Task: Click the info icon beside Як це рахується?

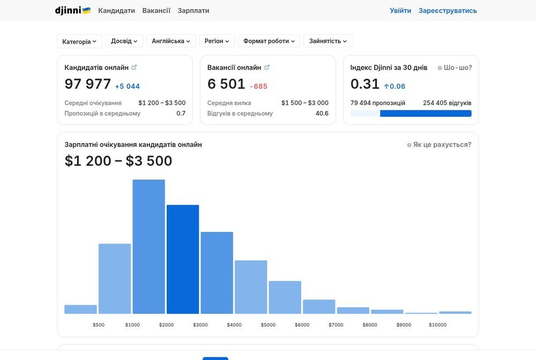Action: (x=409, y=145)
